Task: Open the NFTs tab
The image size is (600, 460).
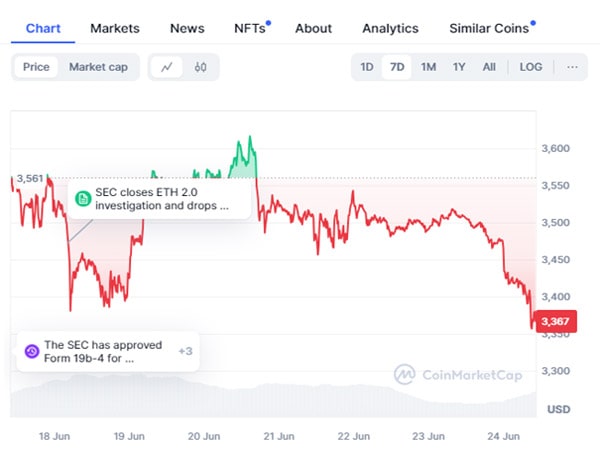Action: click(250, 28)
